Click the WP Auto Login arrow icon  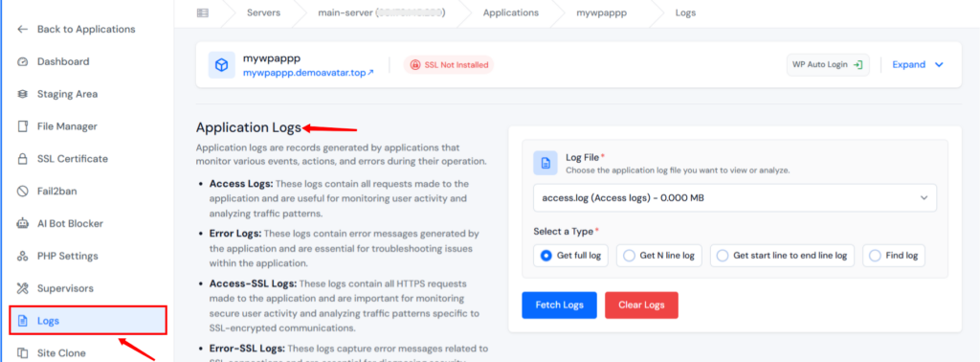pos(858,65)
